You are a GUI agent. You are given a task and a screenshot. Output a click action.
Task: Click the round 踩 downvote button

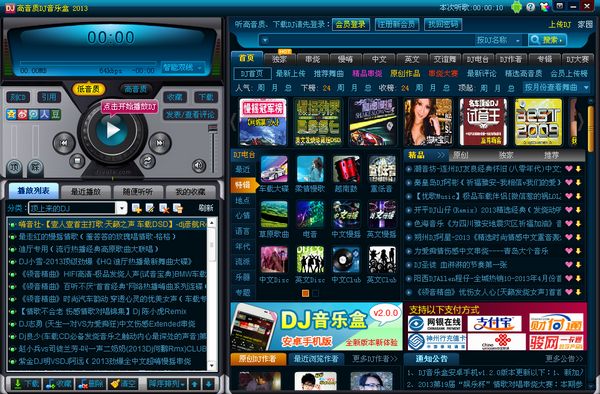pos(36,168)
